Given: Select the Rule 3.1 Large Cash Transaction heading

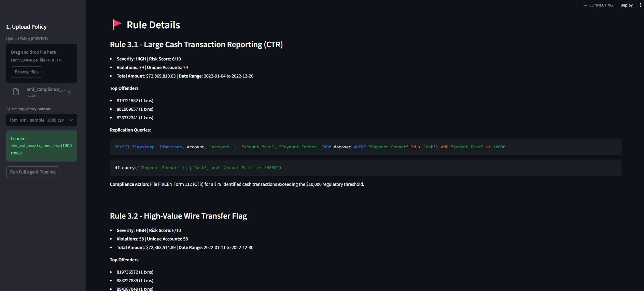Looking at the screenshot, I should click(196, 45).
